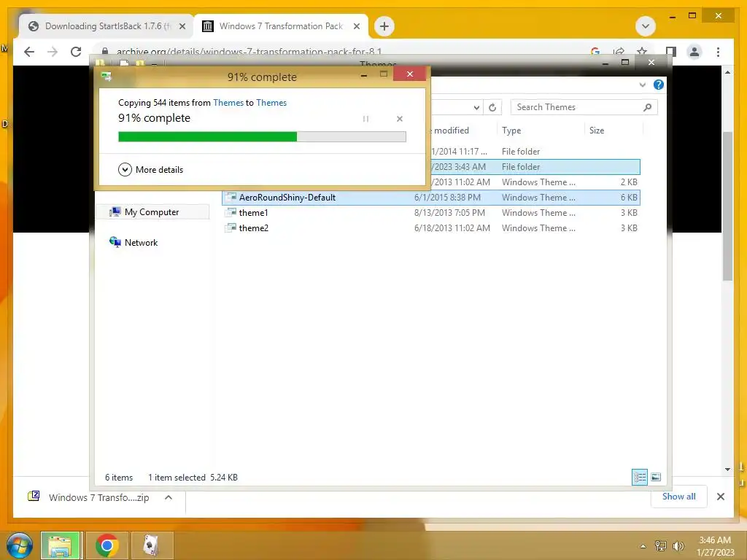This screenshot has height=560, width=747.
Task: Click the Chrome page vertical scrollbar
Action: (x=727, y=206)
